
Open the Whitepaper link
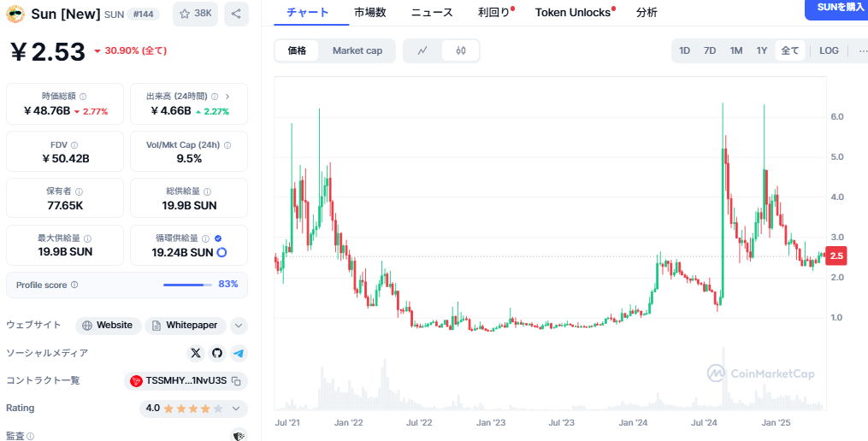click(x=186, y=326)
